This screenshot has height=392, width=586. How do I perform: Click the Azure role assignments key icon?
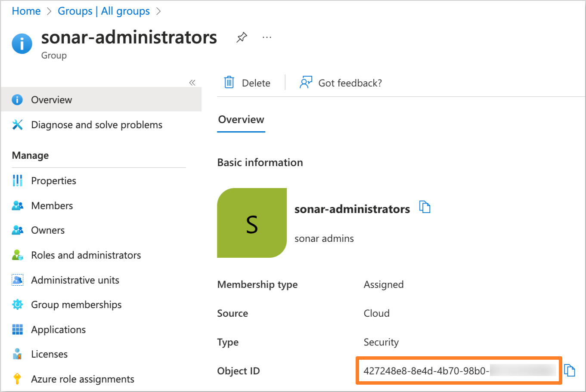(x=17, y=379)
